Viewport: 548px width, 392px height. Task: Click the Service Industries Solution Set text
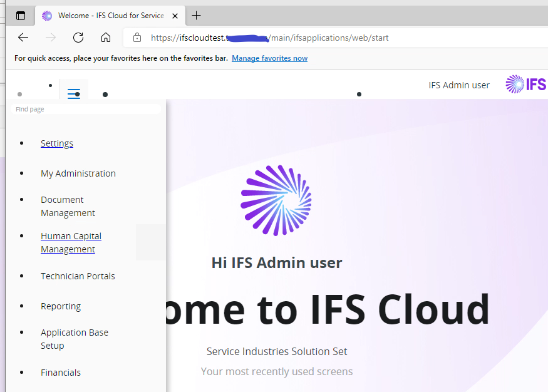(x=277, y=351)
